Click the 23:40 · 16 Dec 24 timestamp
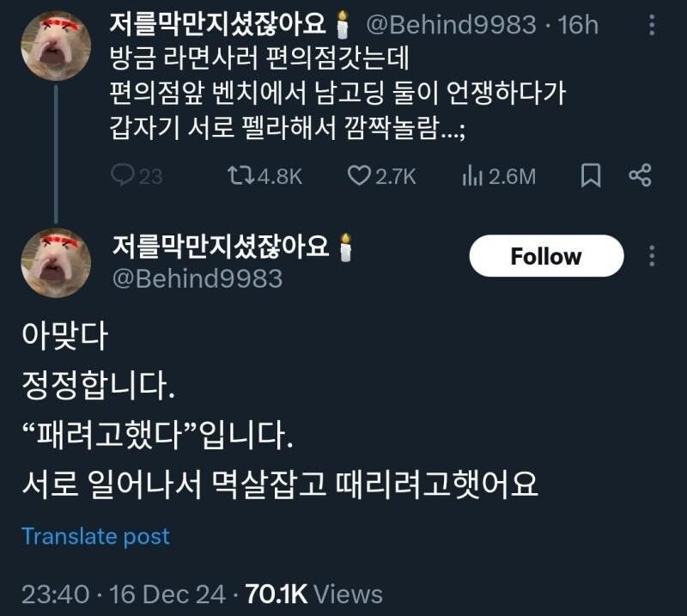The image size is (687, 616). click(x=124, y=594)
